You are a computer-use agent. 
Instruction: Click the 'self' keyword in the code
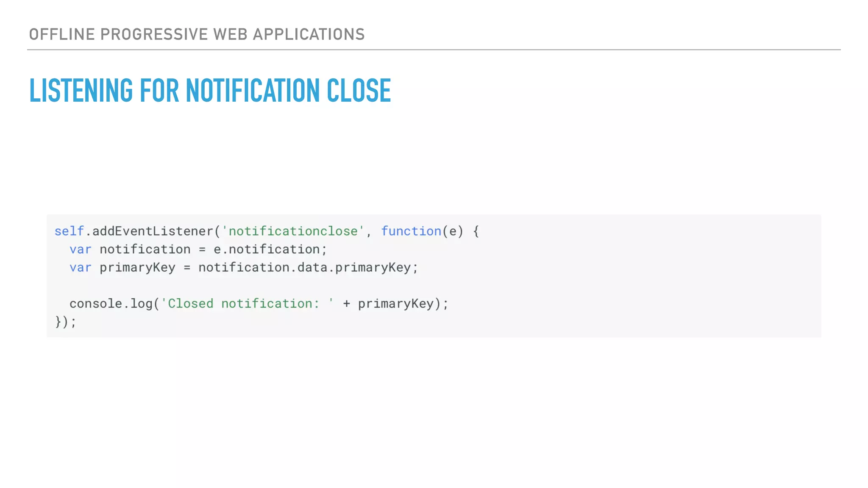click(x=69, y=231)
